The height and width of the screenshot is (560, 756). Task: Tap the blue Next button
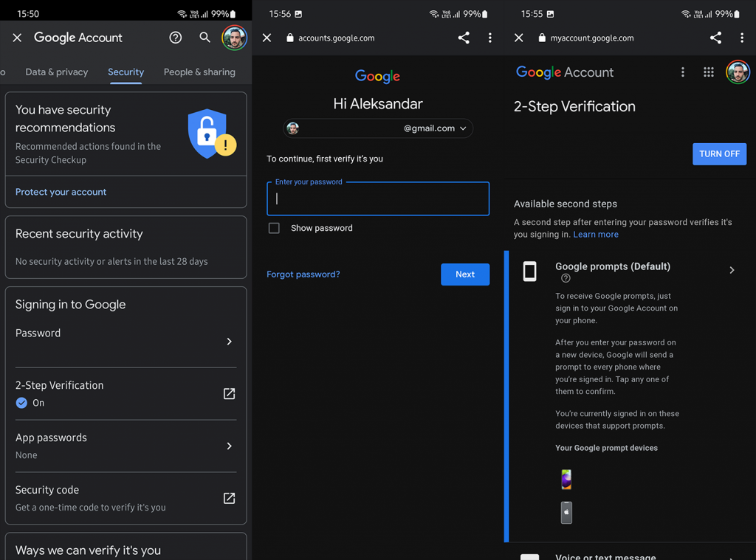point(465,274)
